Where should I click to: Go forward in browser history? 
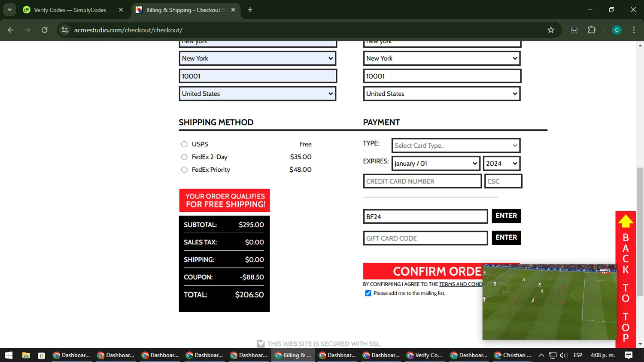(27, 30)
